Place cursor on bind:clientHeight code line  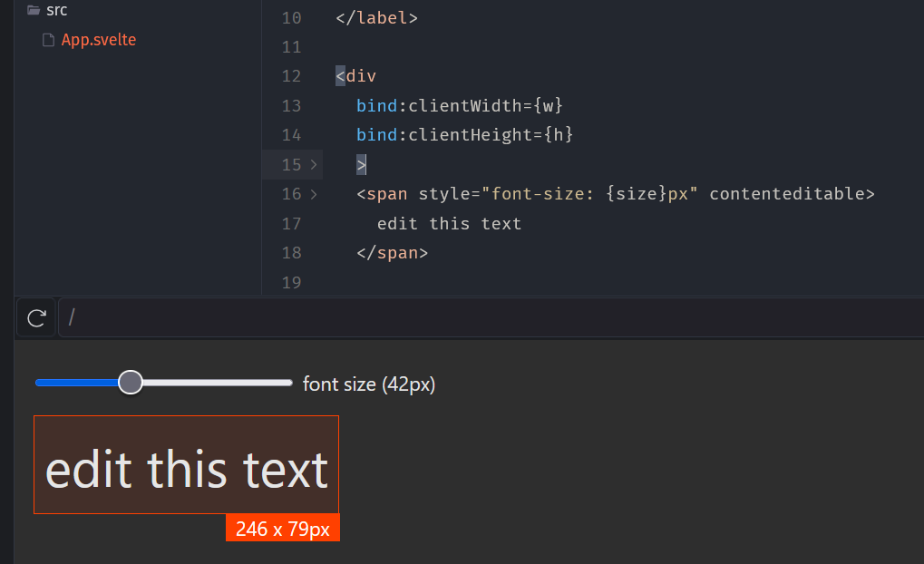click(x=464, y=135)
